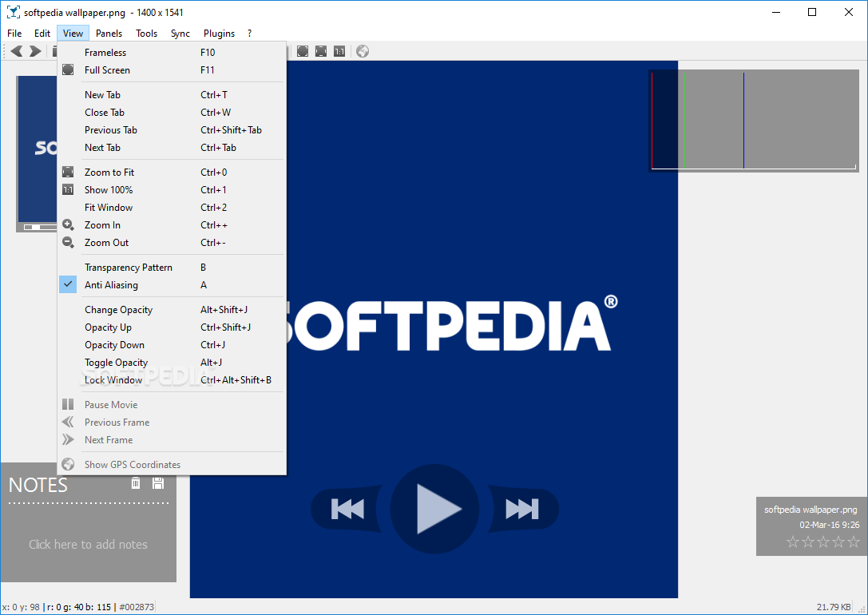Click the 1:1 show 100% toolbar icon
Screen dimensions: 868x615
coord(339,51)
